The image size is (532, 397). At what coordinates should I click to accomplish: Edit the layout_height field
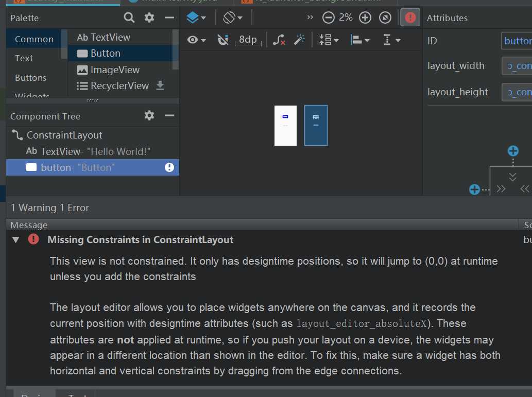pyautogui.click(x=517, y=92)
